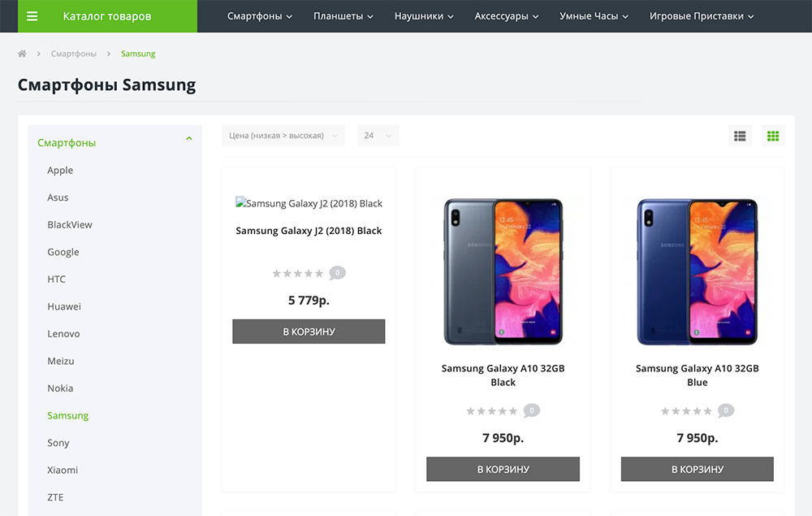Screen dimensions: 812x516
Task: Add Galaxy J2 (2018) Black to cart
Action: tap(309, 332)
